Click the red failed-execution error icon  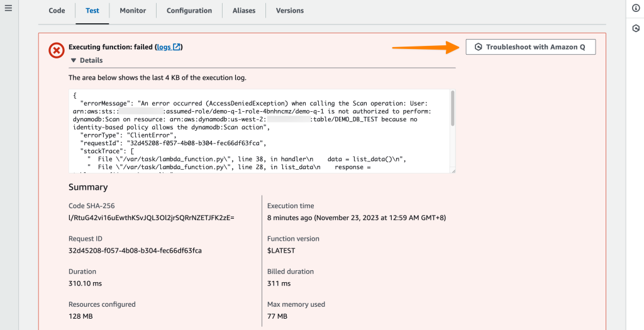coord(56,50)
